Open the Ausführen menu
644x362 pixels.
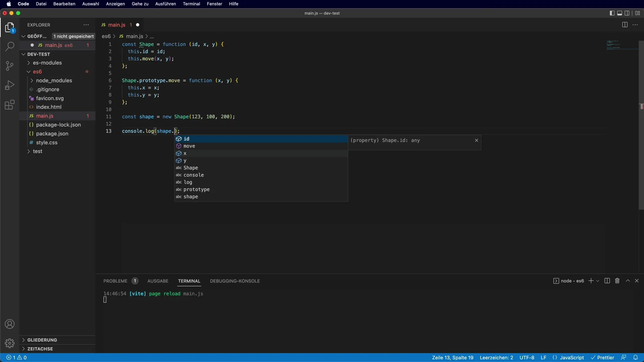165,4
